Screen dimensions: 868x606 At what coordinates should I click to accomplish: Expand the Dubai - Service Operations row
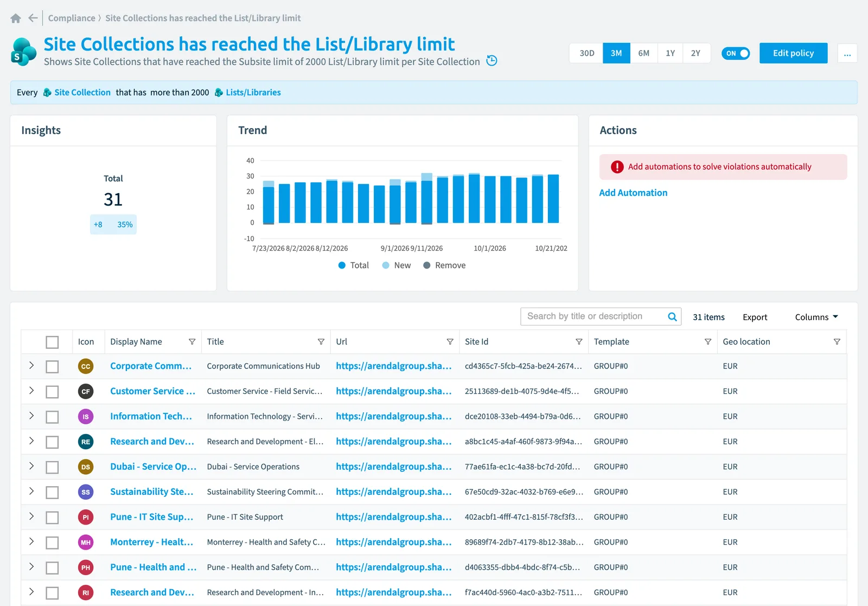pyautogui.click(x=31, y=466)
